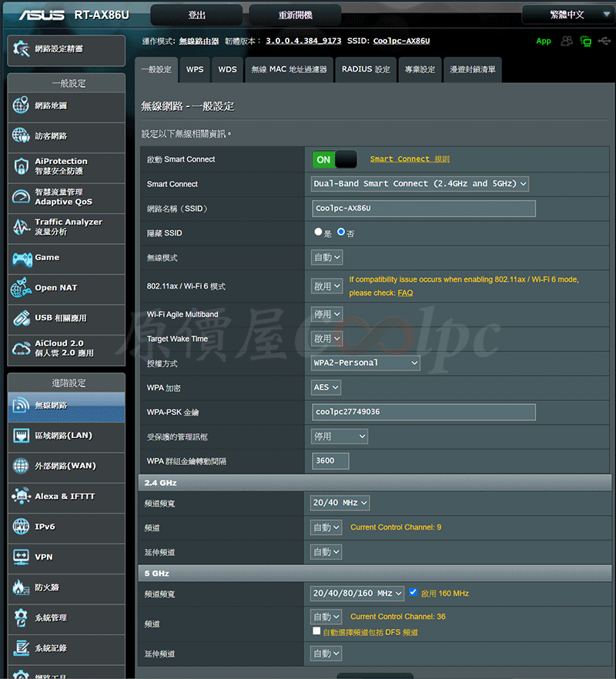Select 是 radio button for 隱藏 SSID
This screenshot has width=616, height=679.
(x=318, y=232)
